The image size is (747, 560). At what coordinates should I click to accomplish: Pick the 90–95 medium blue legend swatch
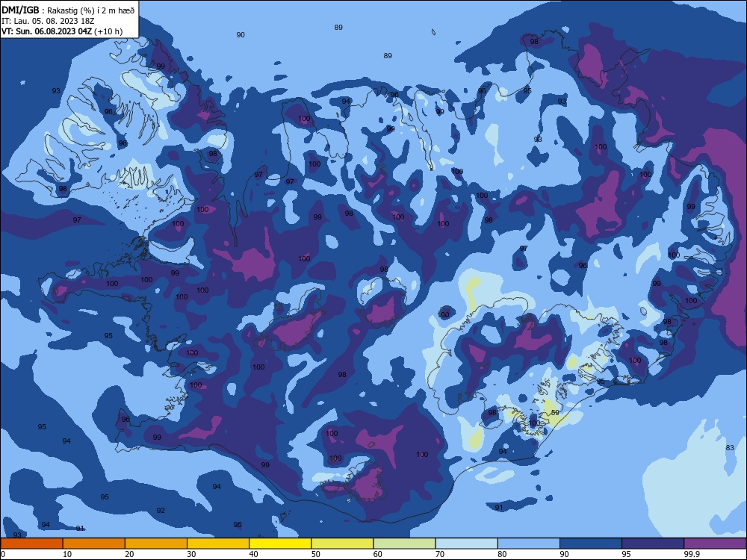(591, 544)
